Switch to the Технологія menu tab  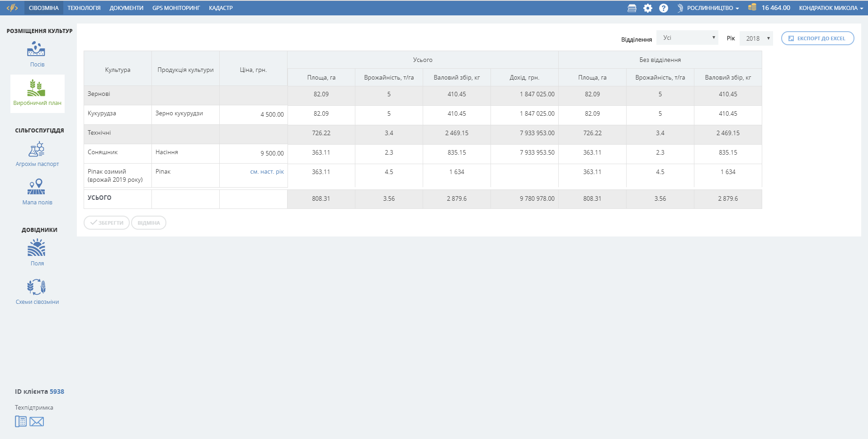[x=84, y=8]
